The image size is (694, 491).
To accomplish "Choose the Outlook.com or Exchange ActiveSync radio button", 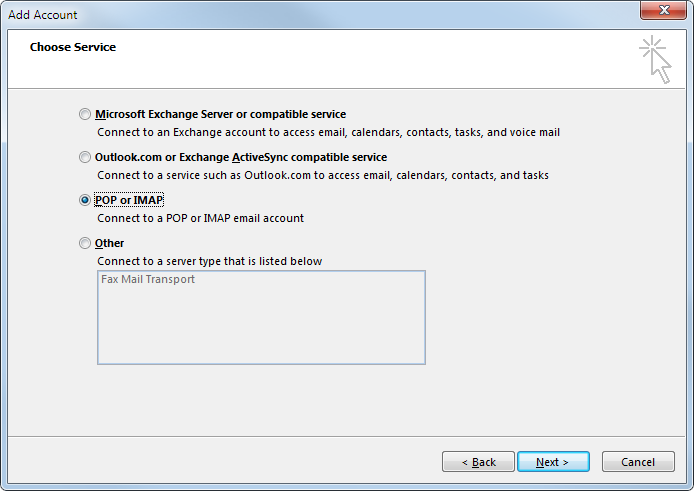I will pos(85,158).
